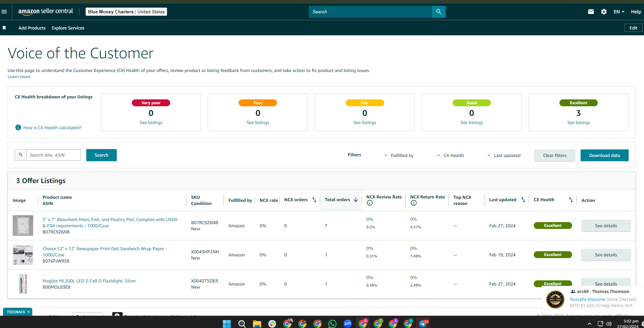Viewport: 644px width, 328px height.
Task: See listings under Good
Action: click(472, 122)
